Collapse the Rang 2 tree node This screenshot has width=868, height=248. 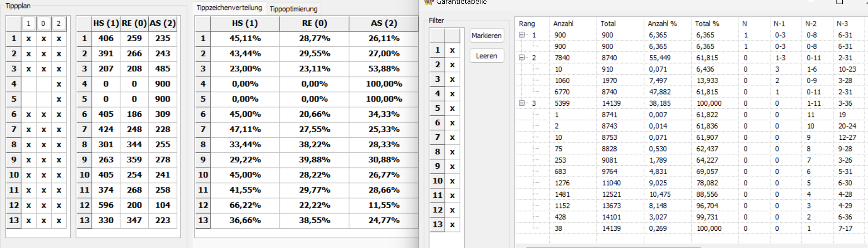coord(522,58)
